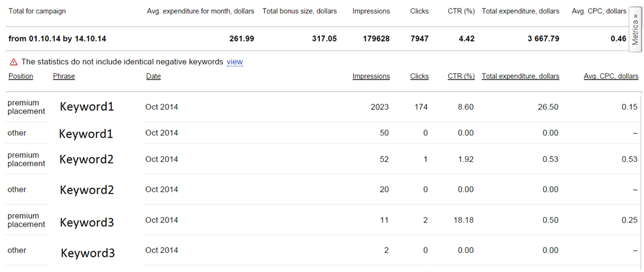Sort table by the Date column header
Viewport: 644px width, 272px height.
153,76
